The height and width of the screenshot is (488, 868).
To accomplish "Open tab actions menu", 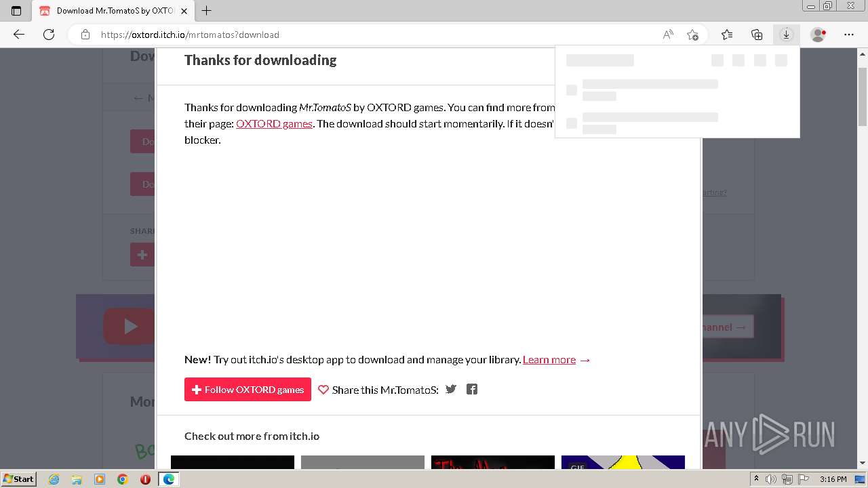I will coord(16,11).
